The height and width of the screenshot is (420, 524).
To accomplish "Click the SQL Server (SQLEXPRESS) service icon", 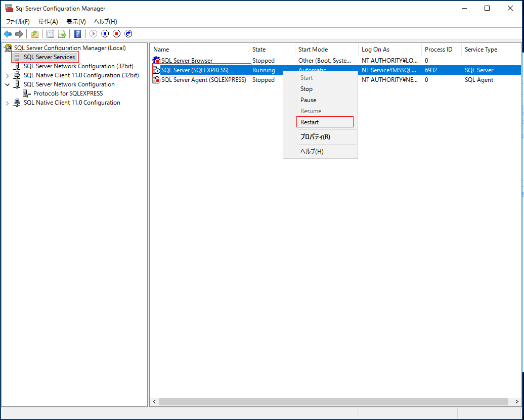I will pos(156,70).
